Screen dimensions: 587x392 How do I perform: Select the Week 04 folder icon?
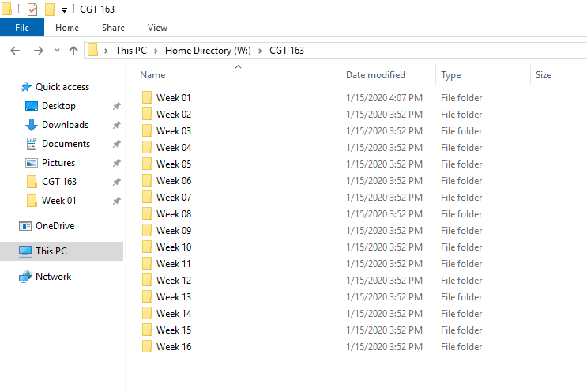click(x=147, y=147)
